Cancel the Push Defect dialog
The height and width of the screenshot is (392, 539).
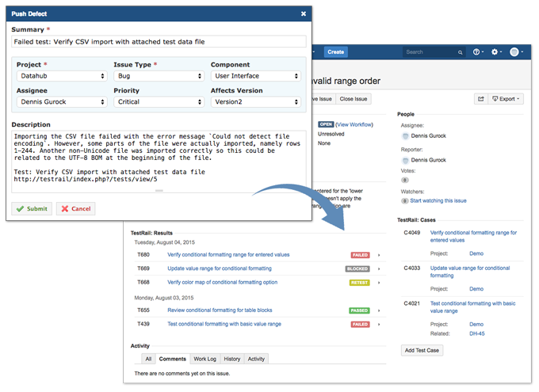(76, 209)
